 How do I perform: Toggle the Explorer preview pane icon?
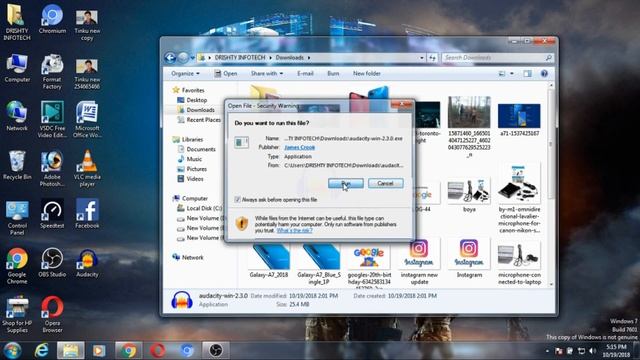pyautogui.click(x=527, y=73)
